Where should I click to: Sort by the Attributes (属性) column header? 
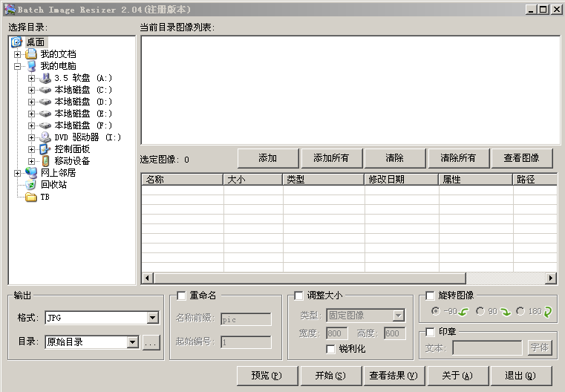pyautogui.click(x=476, y=179)
